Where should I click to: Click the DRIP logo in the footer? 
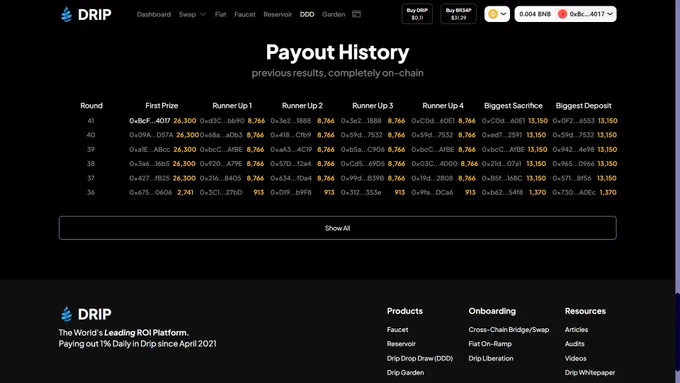86,314
